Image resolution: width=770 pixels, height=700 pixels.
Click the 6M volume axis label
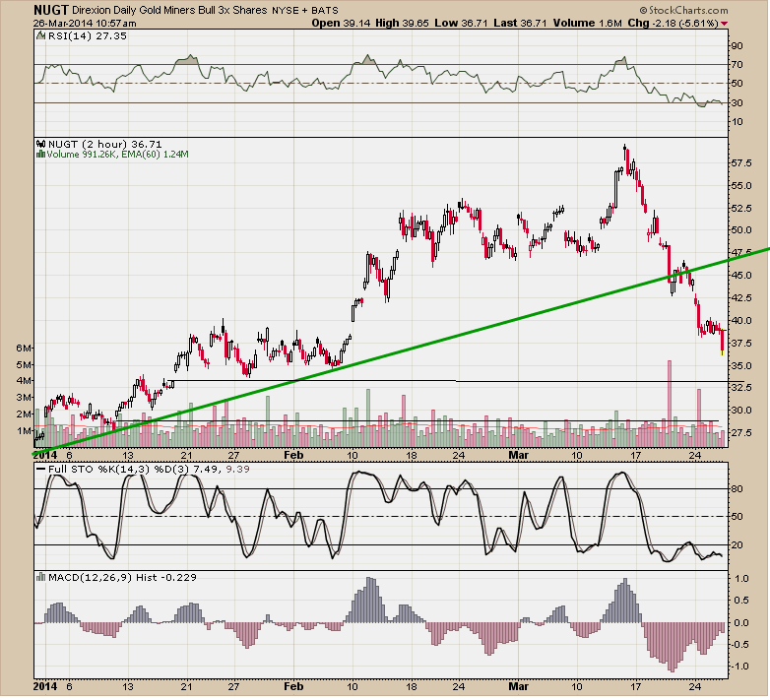pyautogui.click(x=24, y=349)
